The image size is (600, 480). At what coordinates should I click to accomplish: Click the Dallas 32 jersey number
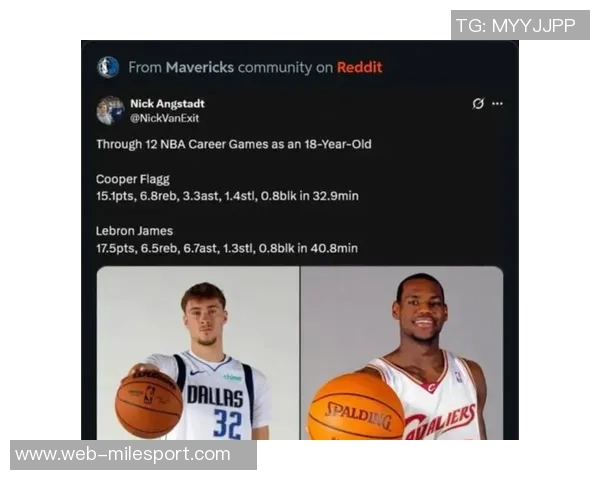point(228,424)
